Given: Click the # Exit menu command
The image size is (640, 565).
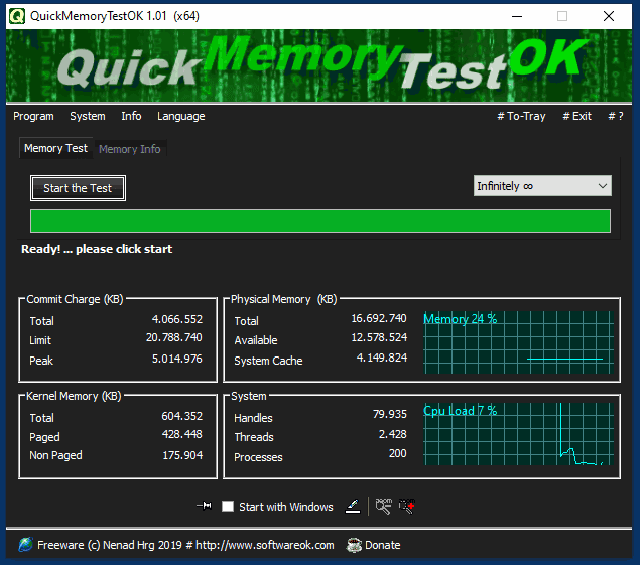Looking at the screenshot, I should (x=577, y=116).
